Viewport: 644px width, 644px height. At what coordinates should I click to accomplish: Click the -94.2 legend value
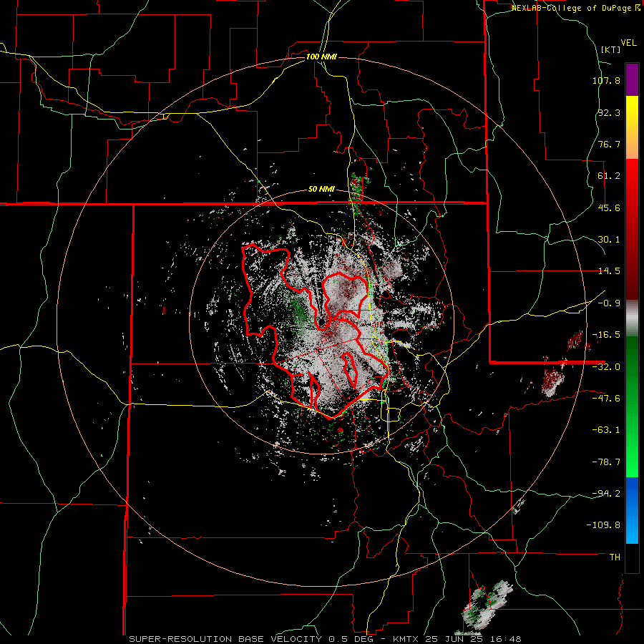606,493
